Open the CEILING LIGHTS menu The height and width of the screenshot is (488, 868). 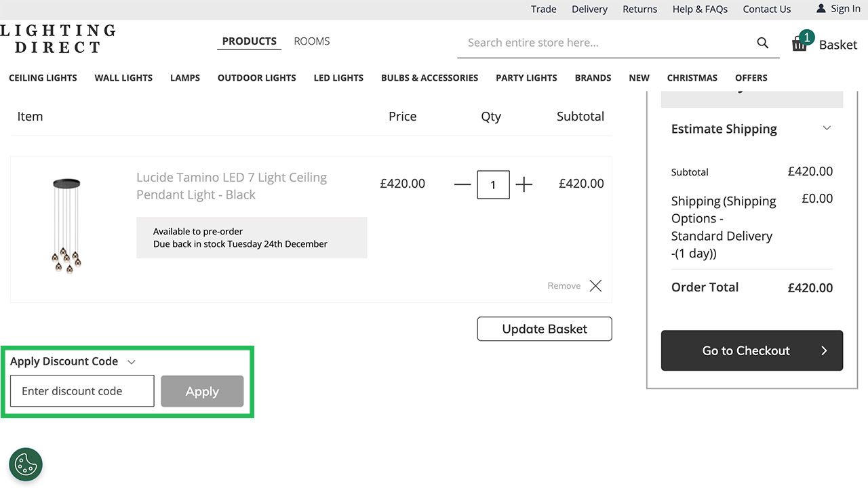pyautogui.click(x=43, y=77)
